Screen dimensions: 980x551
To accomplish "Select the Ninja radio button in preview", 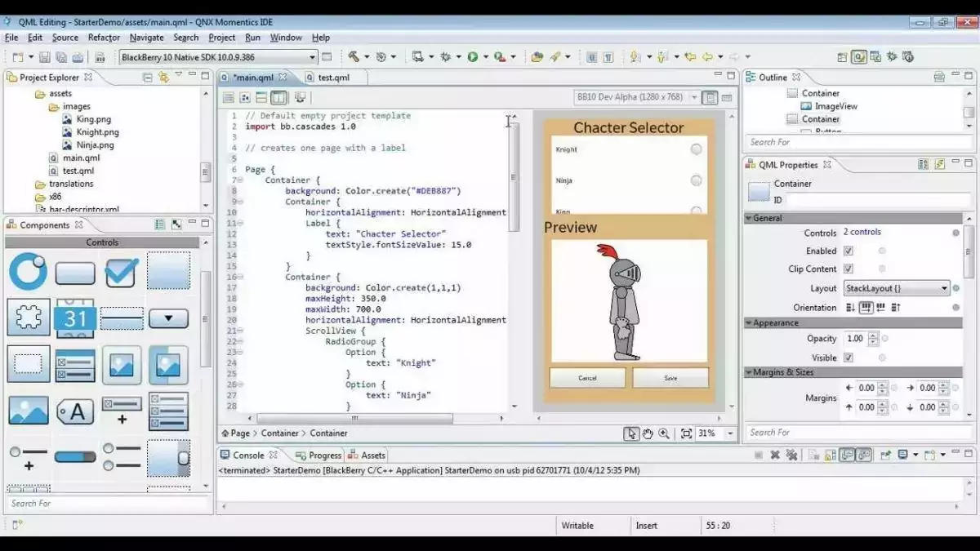I will click(696, 180).
